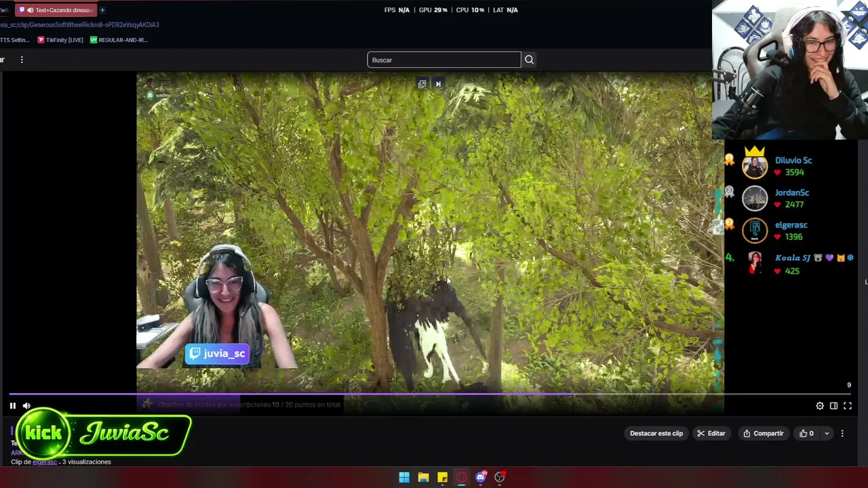This screenshot has height=488, width=868.
Task: Click the Destacar este clip button
Action: click(x=656, y=434)
